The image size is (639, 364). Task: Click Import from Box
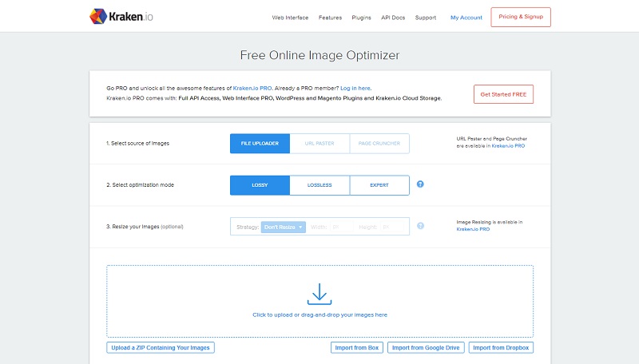[356, 348]
